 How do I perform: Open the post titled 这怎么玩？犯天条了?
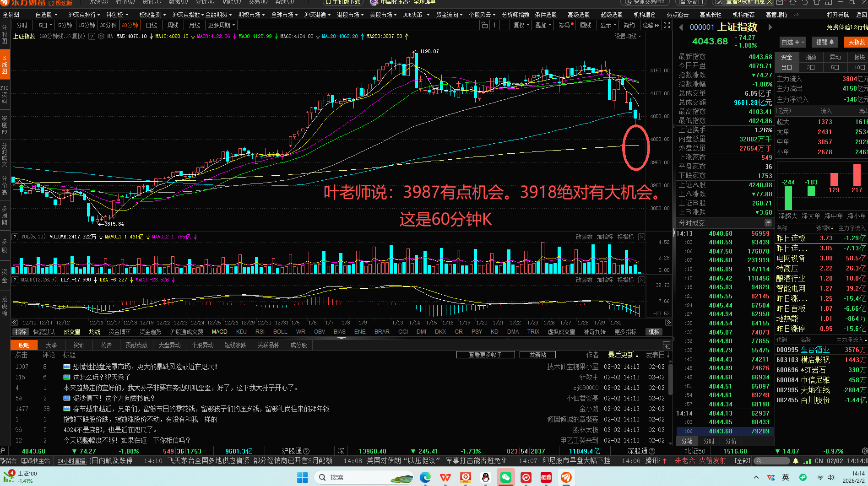102,377
